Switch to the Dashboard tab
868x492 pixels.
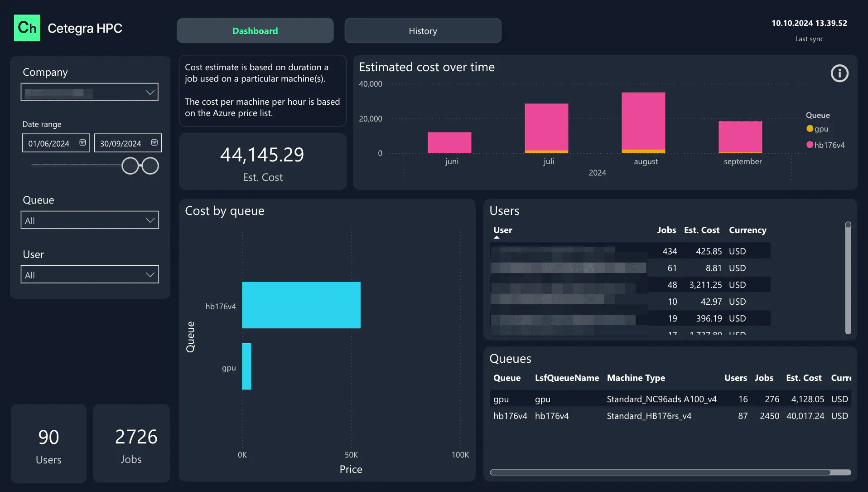pyautogui.click(x=255, y=31)
